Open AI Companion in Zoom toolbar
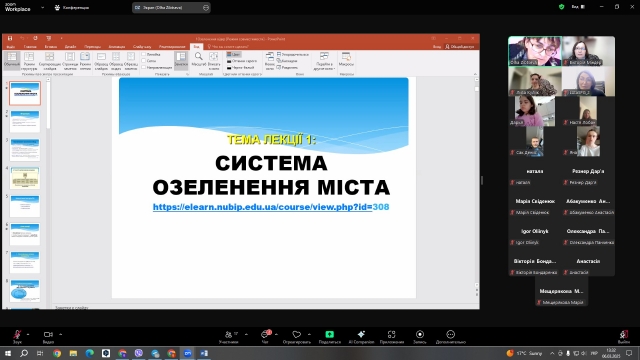Screen dimensions: 640x360 (361, 334)
